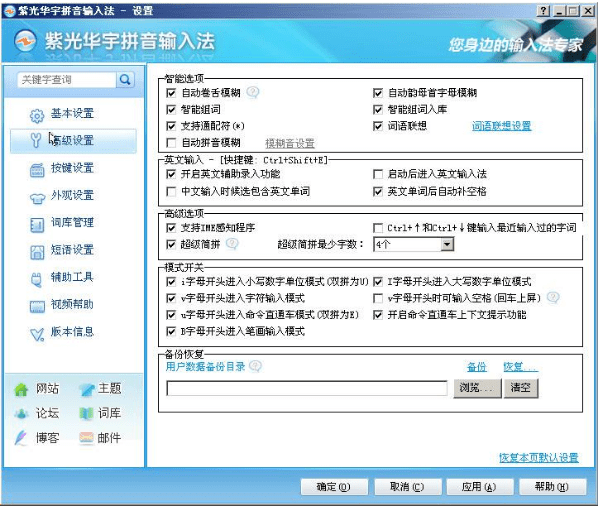
Task: Click the wrench icon for 高级设置
Action: pos(36,140)
